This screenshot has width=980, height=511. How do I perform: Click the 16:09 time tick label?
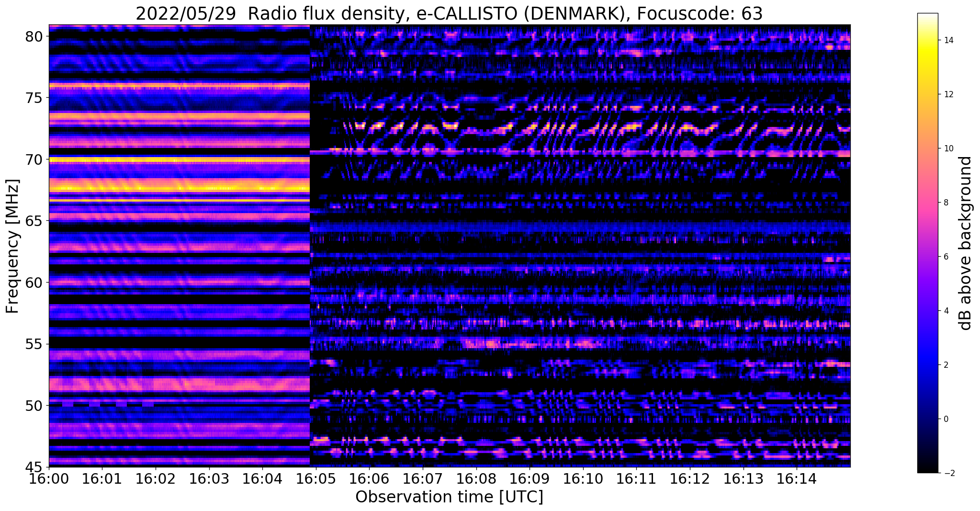(529, 478)
